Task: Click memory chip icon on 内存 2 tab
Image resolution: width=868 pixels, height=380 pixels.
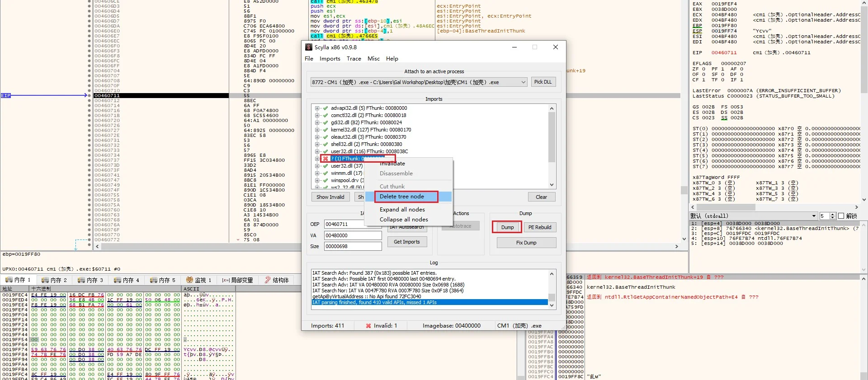Action: pos(45,280)
